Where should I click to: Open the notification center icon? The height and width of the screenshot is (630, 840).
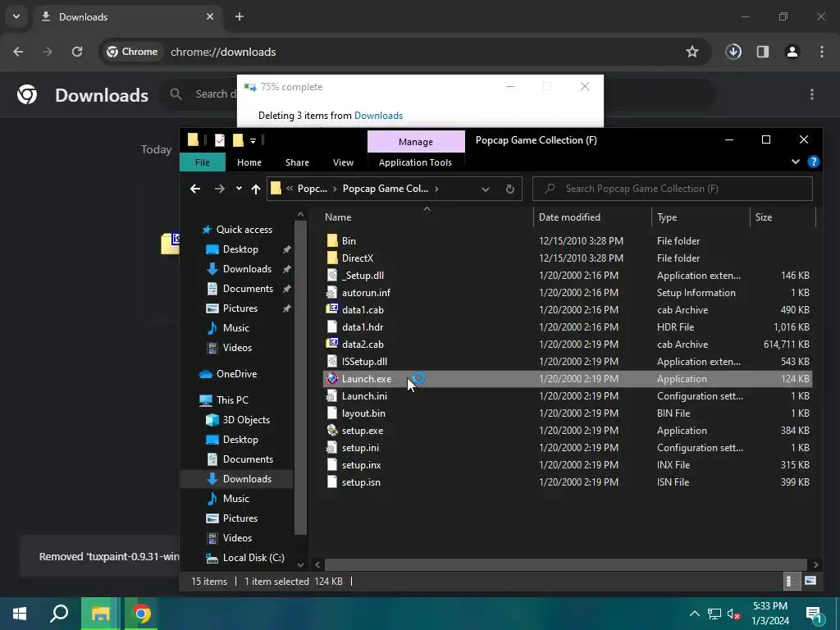(x=815, y=614)
